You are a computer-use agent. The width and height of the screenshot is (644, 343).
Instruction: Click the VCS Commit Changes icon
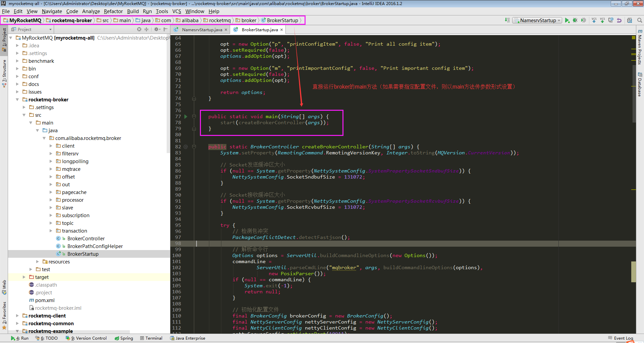tap(602, 20)
